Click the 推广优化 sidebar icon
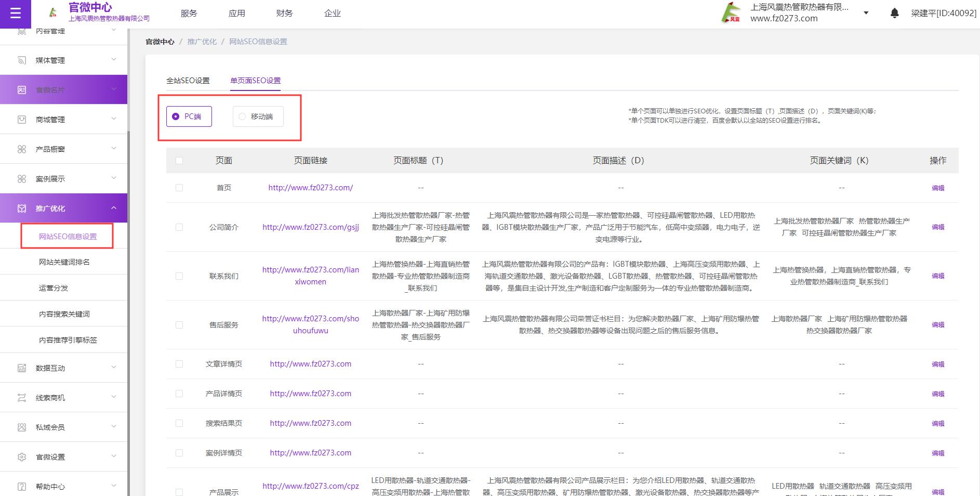The height and width of the screenshot is (496, 980). tap(22, 208)
